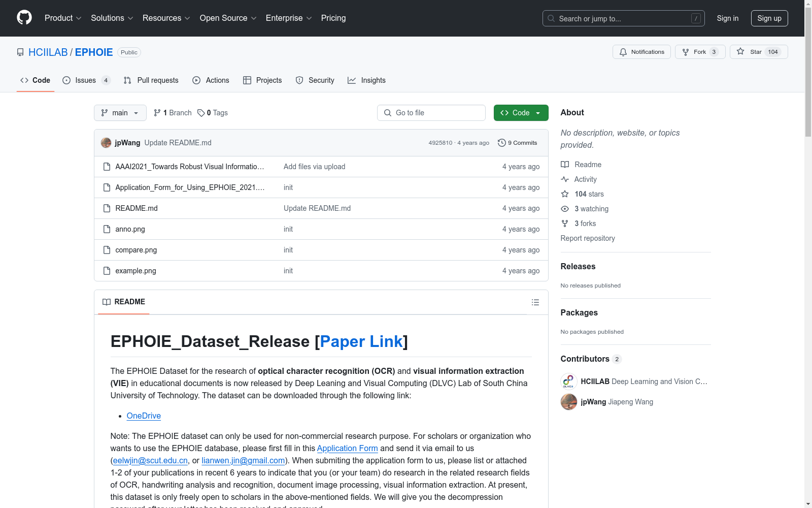This screenshot has height=508, width=812.
Task: Click the file icon for Application_Form file
Action: [x=107, y=187]
